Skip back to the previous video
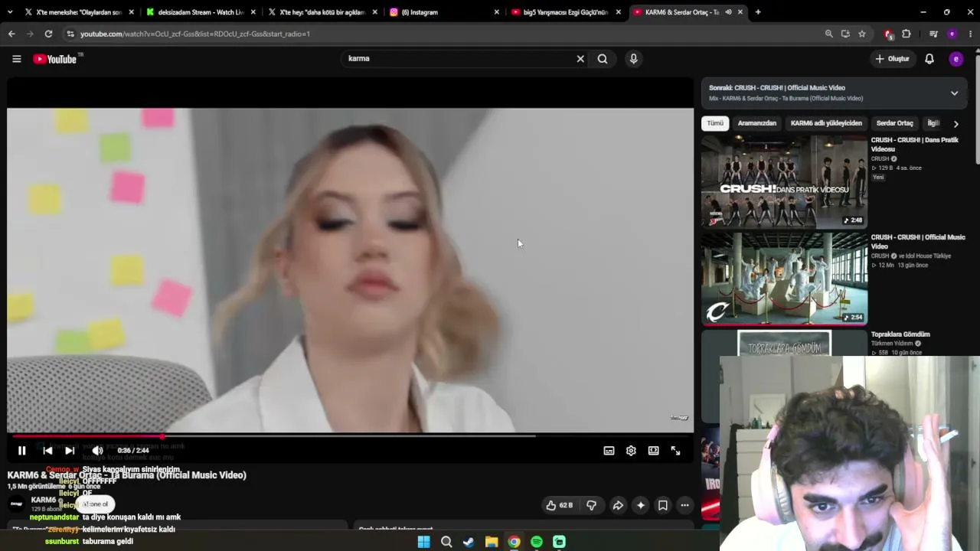 click(47, 451)
